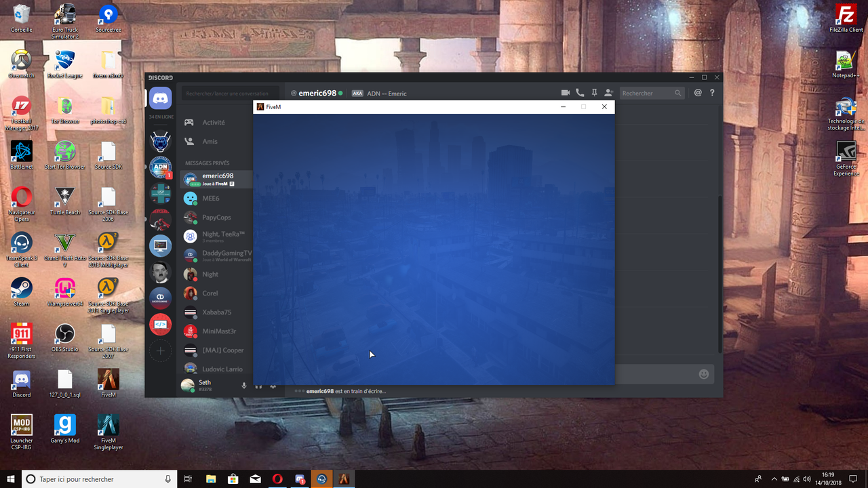
Task: Select the Sourcetree desktop icon
Action: click(108, 18)
